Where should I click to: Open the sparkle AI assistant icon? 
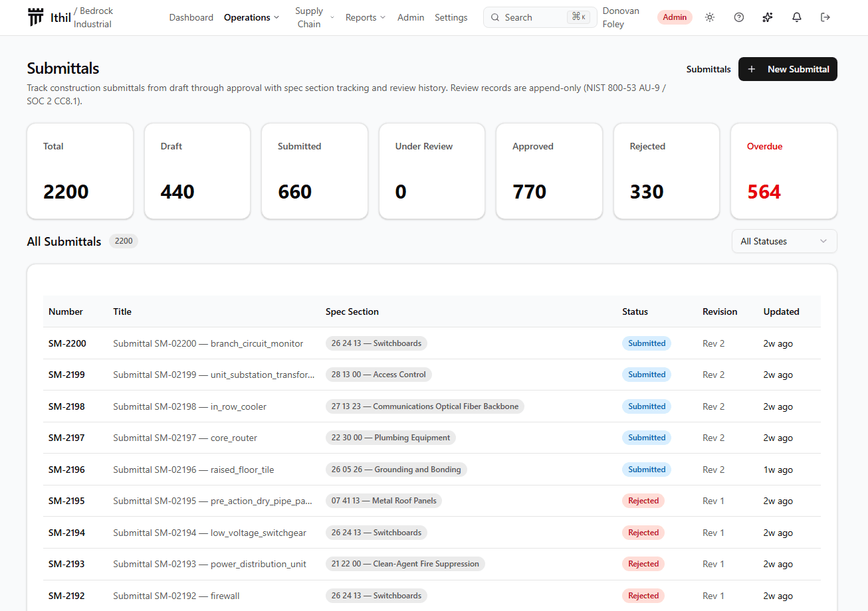click(x=768, y=17)
